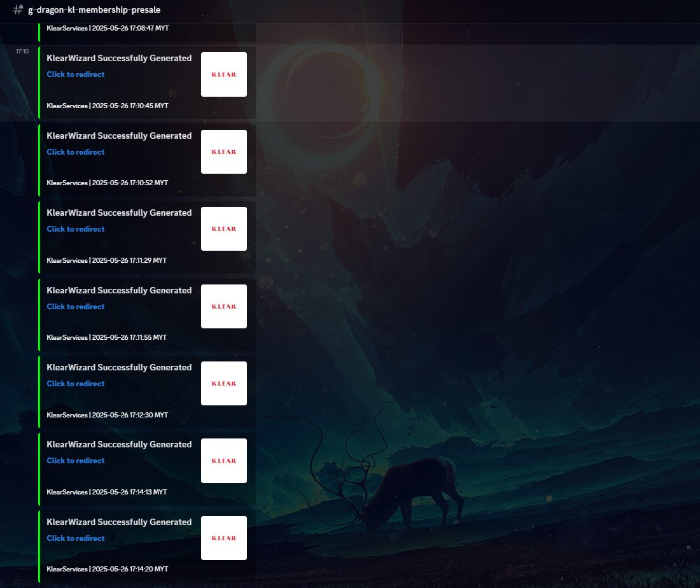
Task: Click footer text dated 17:11:29 MYT
Action: (x=107, y=260)
